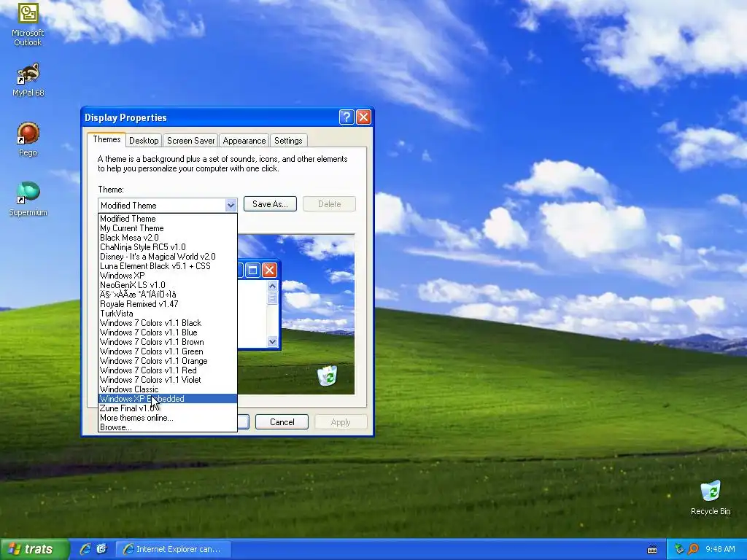The width and height of the screenshot is (747, 560).
Task: Collapse the Theme dropdown arrow
Action: tap(231, 205)
